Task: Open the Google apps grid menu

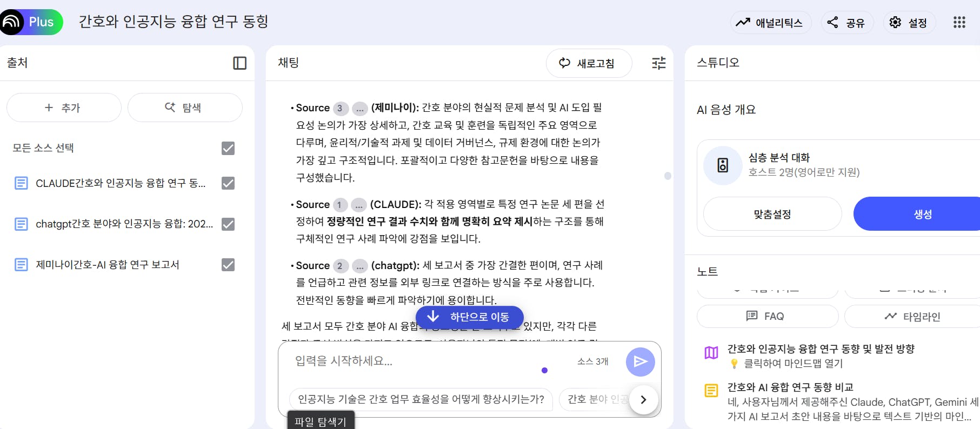Action: 959,22
